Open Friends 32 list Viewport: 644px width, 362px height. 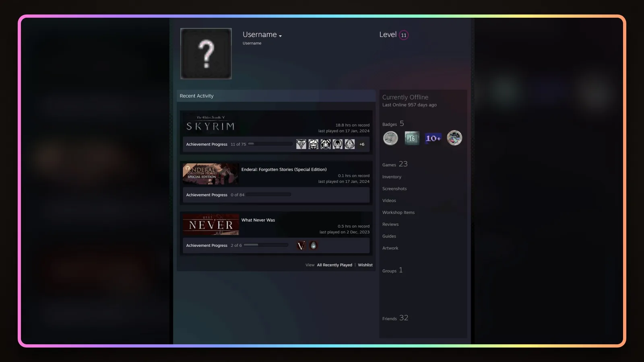click(395, 318)
